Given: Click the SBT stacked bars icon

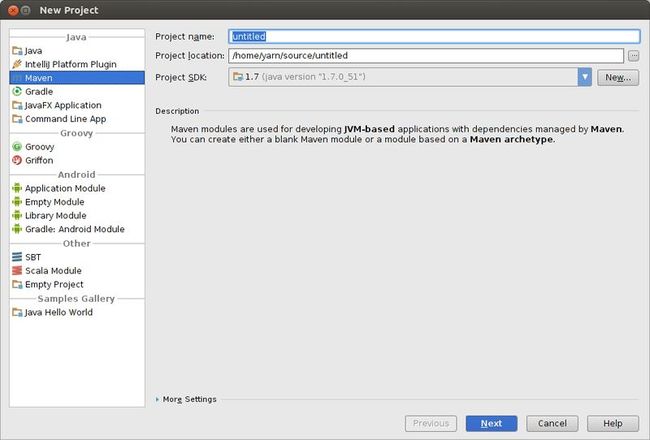Looking at the screenshot, I should (17, 257).
